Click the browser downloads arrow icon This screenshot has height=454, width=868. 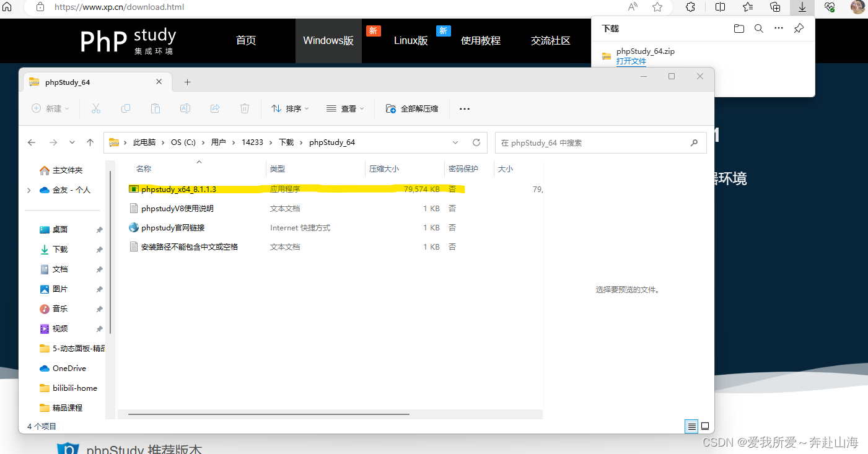[802, 7]
